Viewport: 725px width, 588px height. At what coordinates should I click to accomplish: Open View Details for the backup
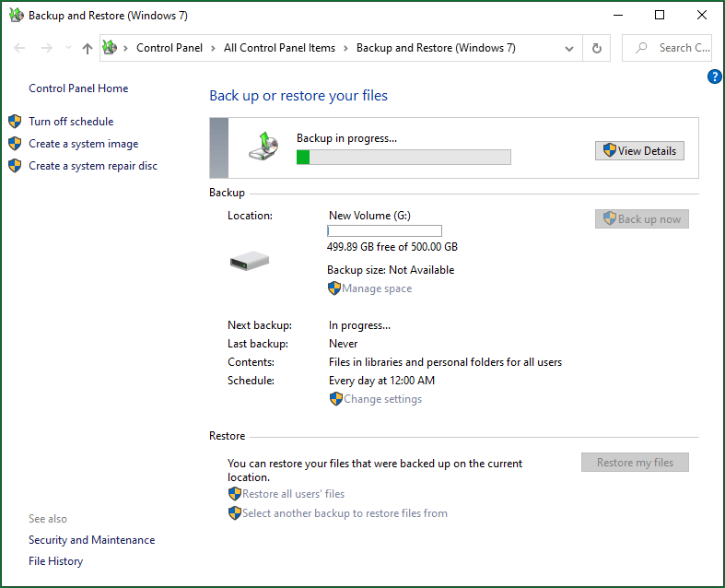639,151
